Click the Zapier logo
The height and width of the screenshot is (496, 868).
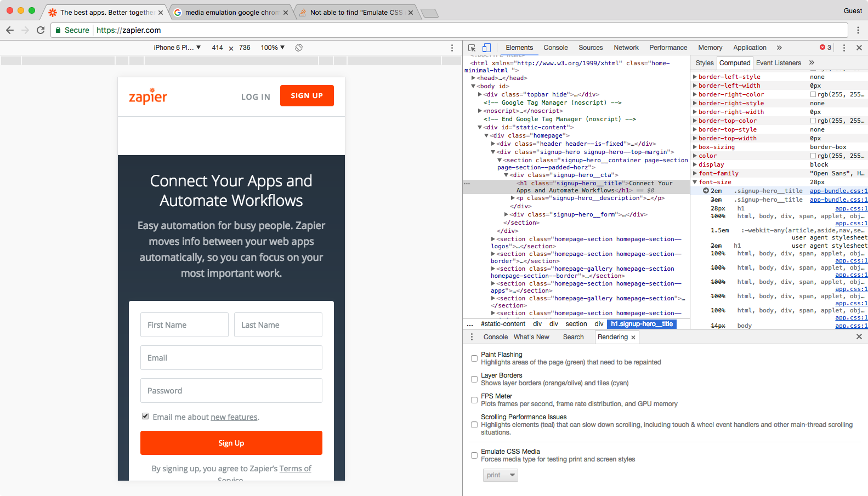[x=148, y=96]
